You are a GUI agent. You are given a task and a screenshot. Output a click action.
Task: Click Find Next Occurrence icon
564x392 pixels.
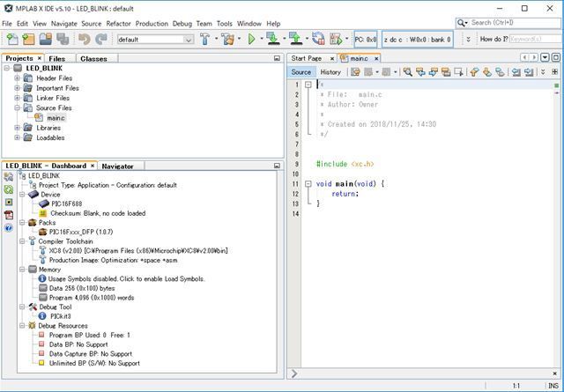point(433,72)
